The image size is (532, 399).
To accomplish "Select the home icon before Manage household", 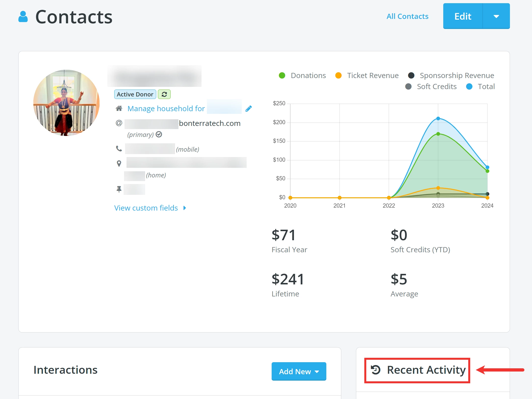I will tap(119, 108).
